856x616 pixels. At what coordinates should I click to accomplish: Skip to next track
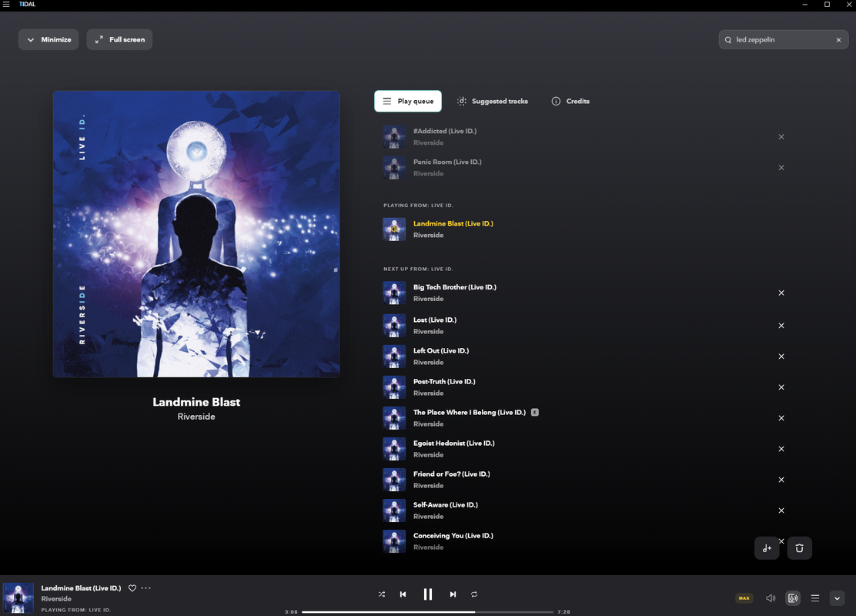(453, 594)
